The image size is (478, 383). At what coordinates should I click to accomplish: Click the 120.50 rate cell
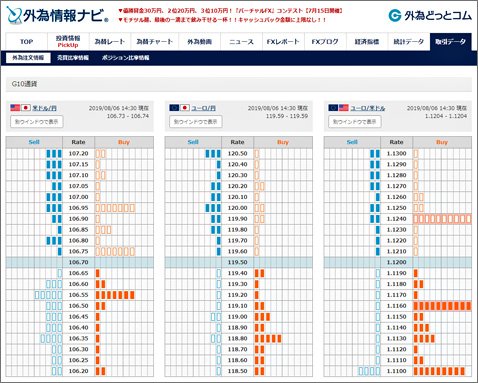[237, 153]
